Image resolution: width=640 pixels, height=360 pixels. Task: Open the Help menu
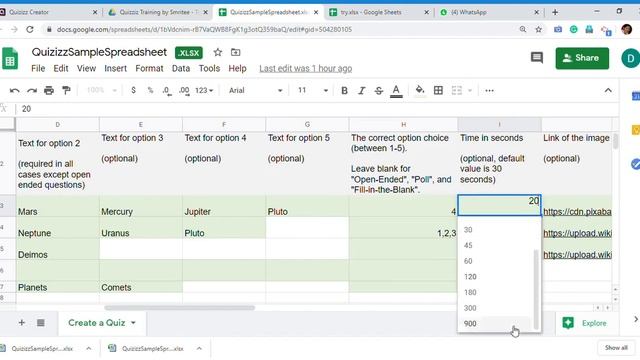tap(237, 69)
